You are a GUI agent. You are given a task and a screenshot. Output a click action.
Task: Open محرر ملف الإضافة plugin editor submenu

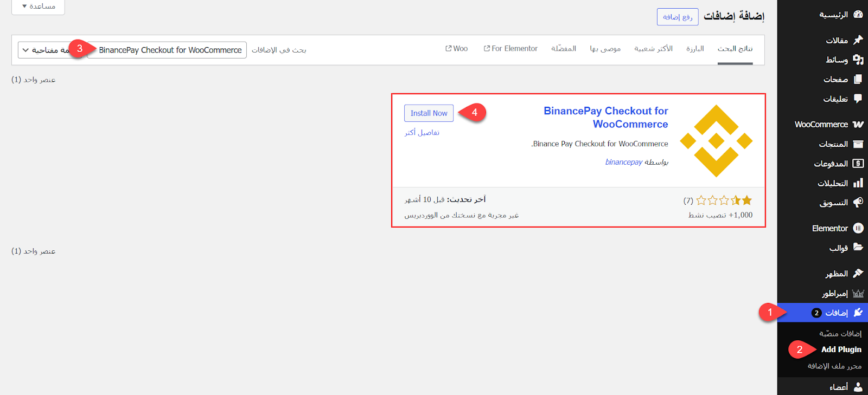[x=834, y=366]
